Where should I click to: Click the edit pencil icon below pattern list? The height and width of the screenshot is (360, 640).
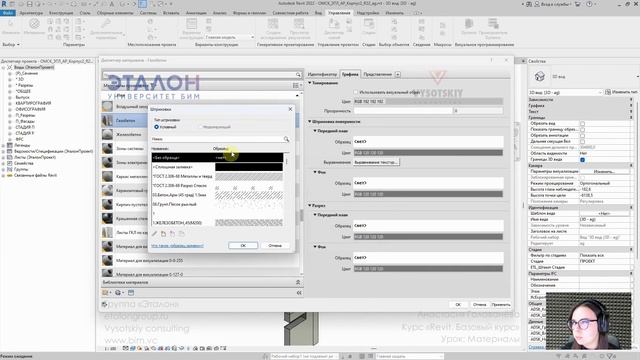(x=154, y=234)
